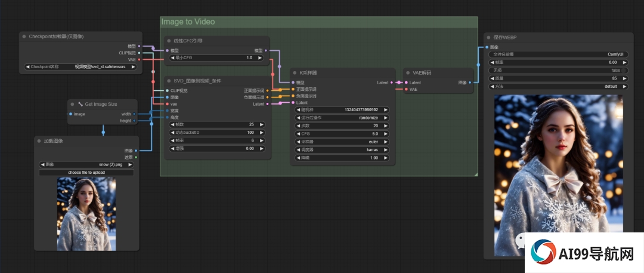Click the Image to Video group title
Viewport: 644px width, 273px height.
point(188,22)
